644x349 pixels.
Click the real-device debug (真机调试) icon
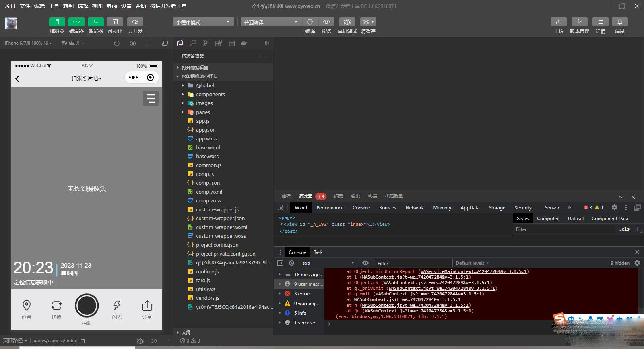pos(347,22)
